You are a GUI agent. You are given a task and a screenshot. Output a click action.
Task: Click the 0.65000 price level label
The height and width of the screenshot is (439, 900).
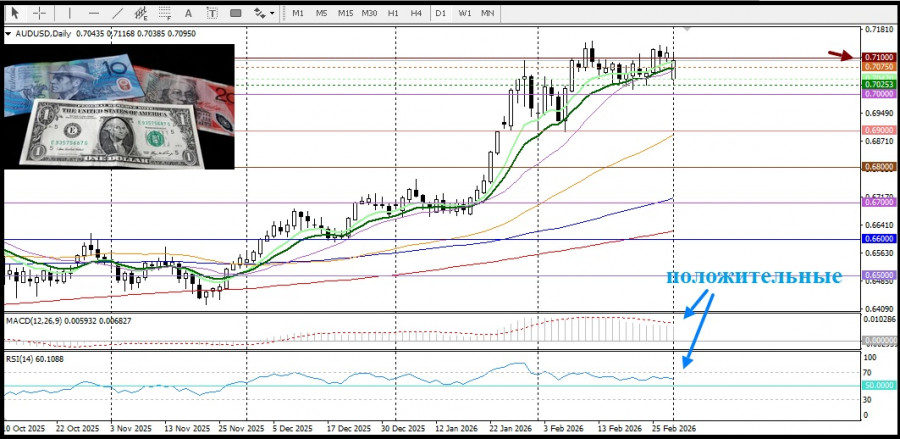879,275
